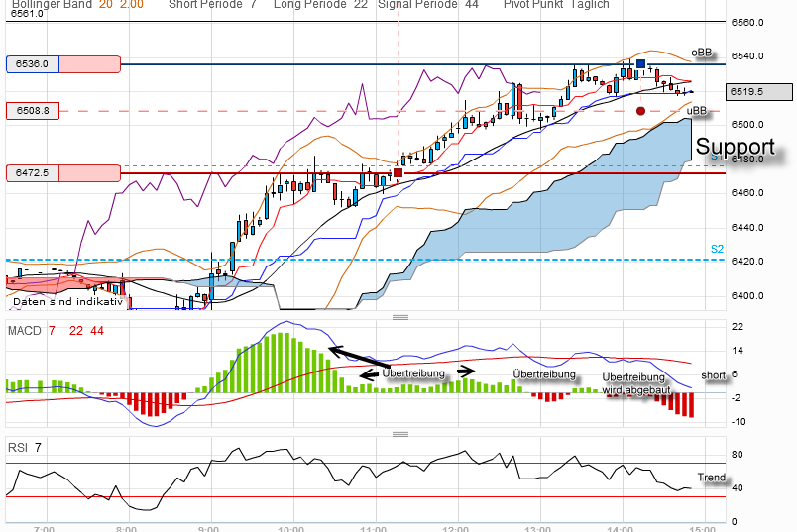Click the S2 pivot label
Image resolution: width=797 pixels, height=532 pixels.
click(717, 249)
